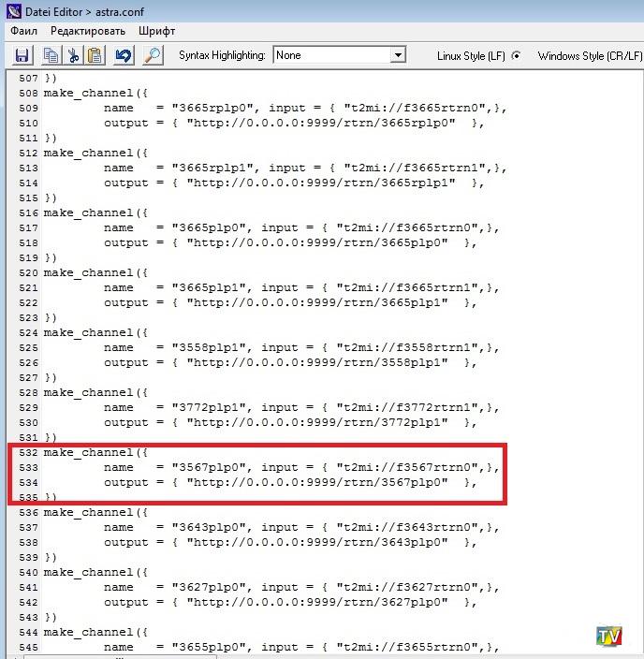This screenshot has height=659, width=644.
Task: Click the Copy icon in toolbar
Action: (x=50, y=56)
